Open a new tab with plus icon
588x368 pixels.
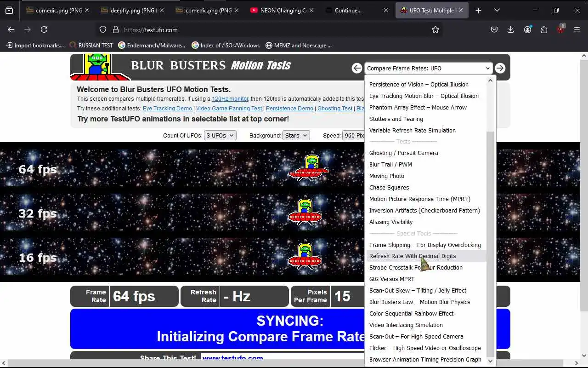click(x=478, y=10)
